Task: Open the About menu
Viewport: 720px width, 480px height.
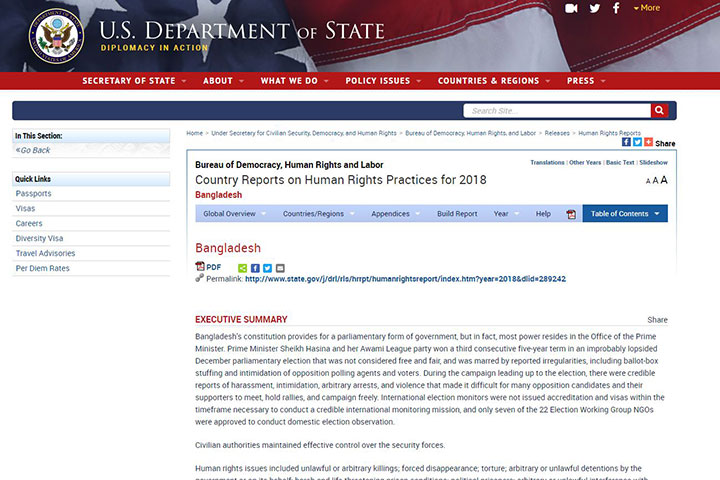Action: pyautogui.click(x=223, y=81)
